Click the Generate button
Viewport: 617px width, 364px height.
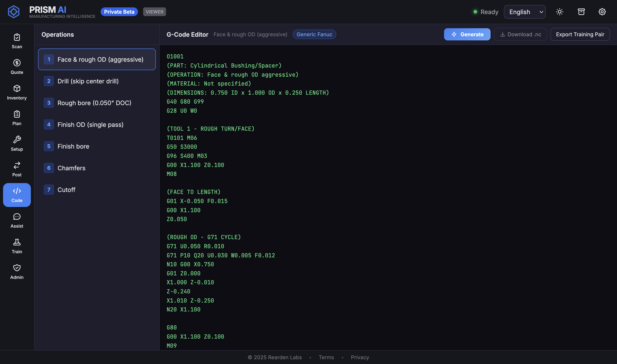click(x=467, y=34)
